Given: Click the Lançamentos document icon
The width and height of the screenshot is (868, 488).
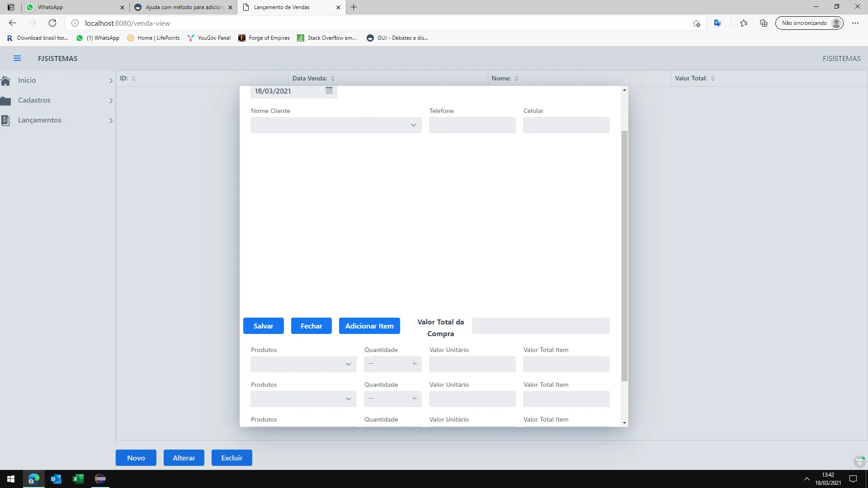Looking at the screenshot, I should pyautogui.click(x=5, y=121).
